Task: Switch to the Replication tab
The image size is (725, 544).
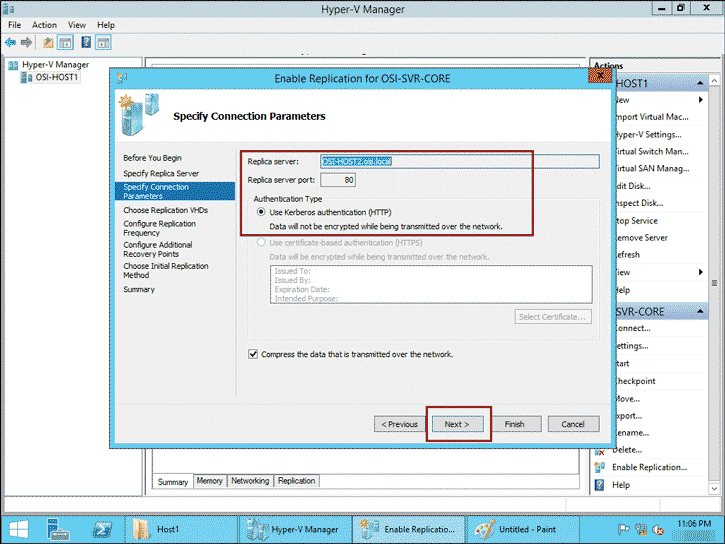Action: click(296, 481)
